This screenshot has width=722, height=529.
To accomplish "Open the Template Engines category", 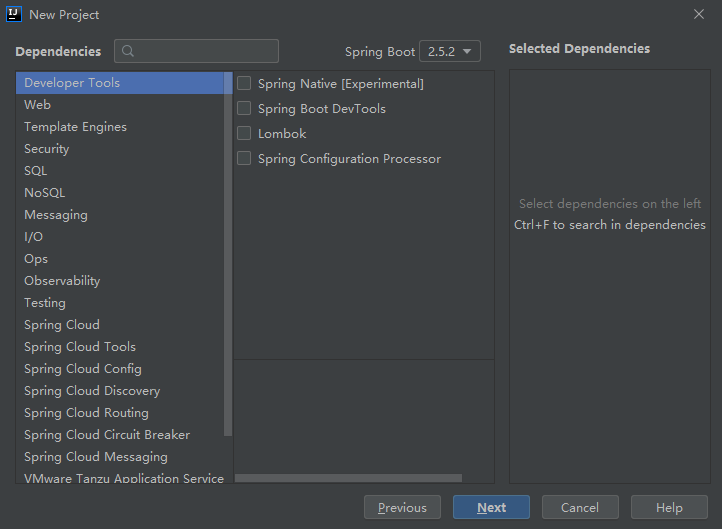I will [x=120, y=127].
